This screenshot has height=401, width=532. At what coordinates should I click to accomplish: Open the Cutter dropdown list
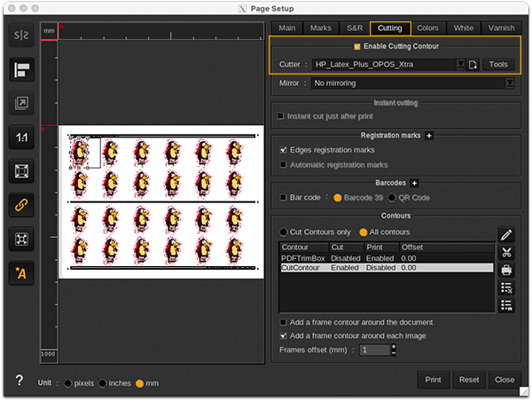pyautogui.click(x=460, y=65)
